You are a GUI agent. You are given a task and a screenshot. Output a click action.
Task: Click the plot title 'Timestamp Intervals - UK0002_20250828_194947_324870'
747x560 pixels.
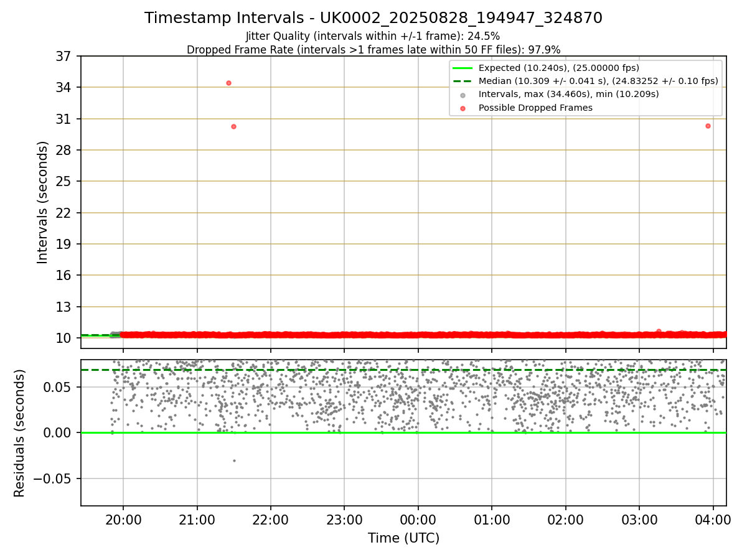374,18
